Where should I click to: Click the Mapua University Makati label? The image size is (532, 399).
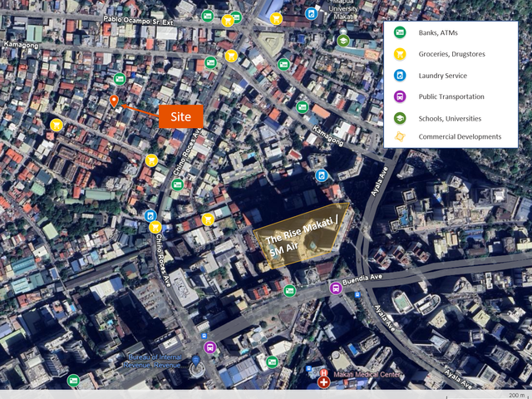coord(343,9)
